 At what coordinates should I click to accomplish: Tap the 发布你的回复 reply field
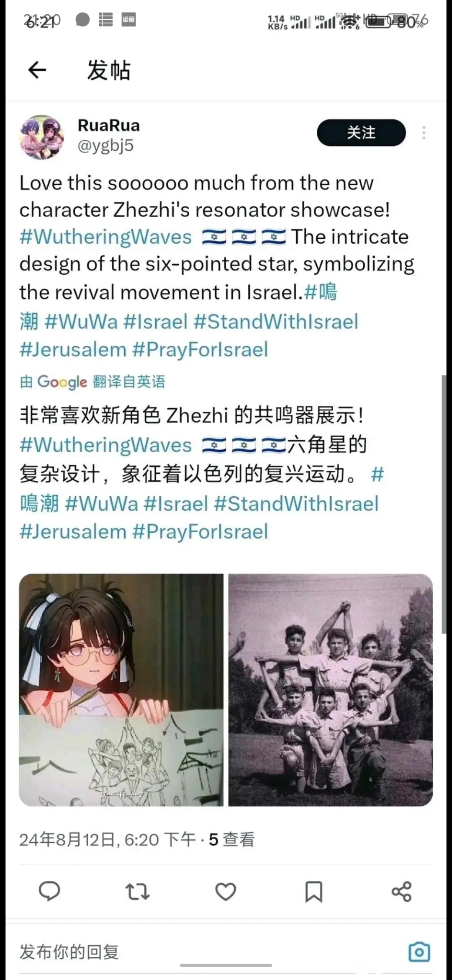click(x=209, y=952)
